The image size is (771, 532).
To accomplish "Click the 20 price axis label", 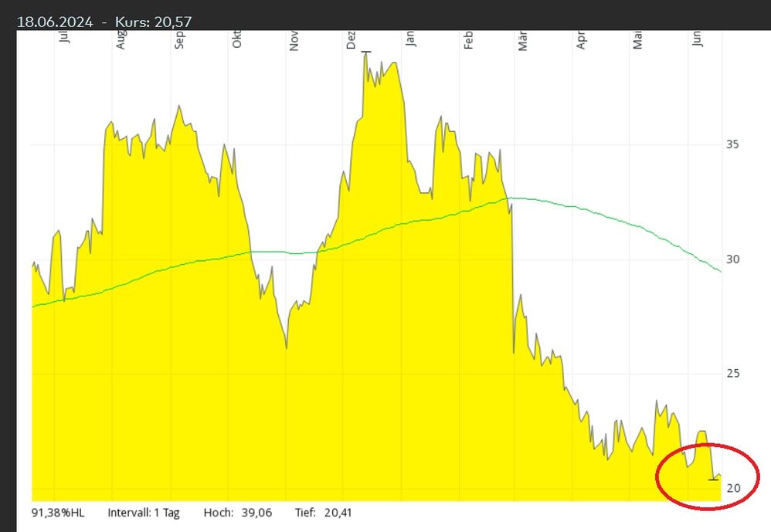I will tap(732, 488).
